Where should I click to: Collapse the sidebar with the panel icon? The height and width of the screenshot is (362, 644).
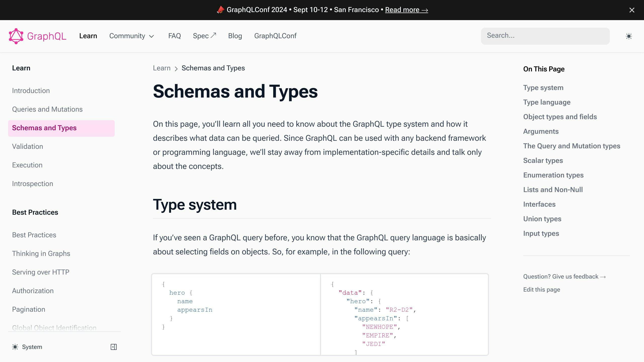pos(113,347)
